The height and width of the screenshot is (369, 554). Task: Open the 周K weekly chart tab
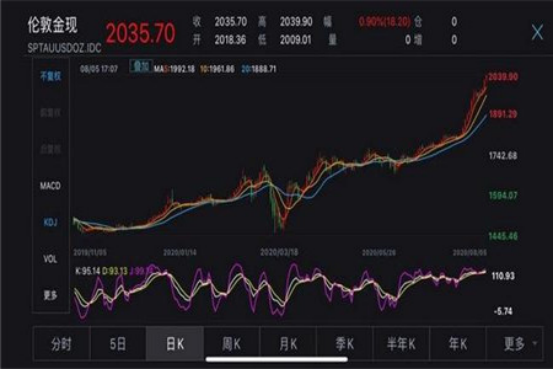(x=232, y=344)
